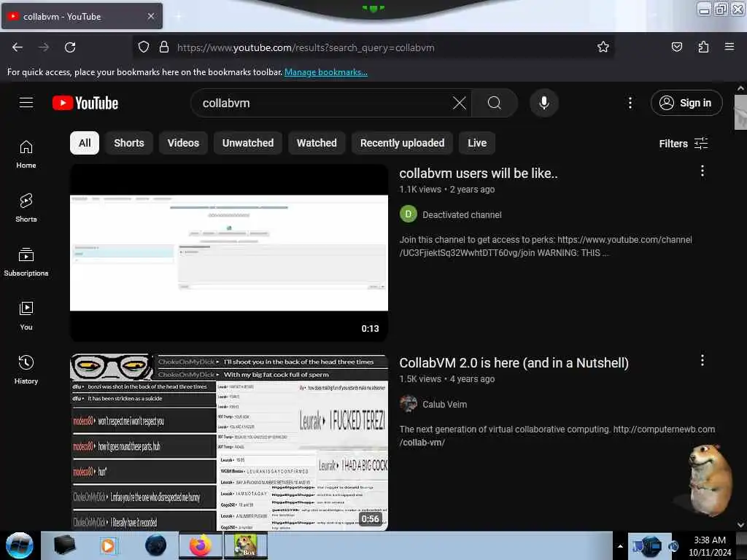The image size is (747, 560).
Task: Click the Deactivated channel green avatar
Action: click(x=409, y=214)
